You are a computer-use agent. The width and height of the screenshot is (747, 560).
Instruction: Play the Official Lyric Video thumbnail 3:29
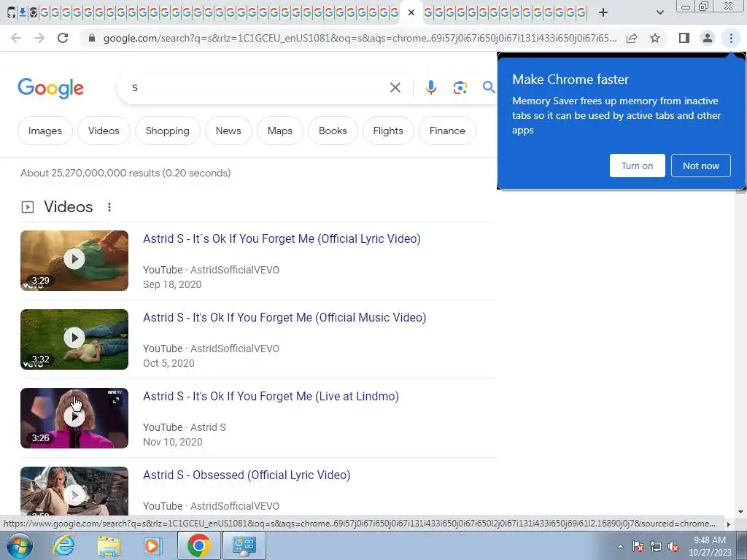click(74, 260)
